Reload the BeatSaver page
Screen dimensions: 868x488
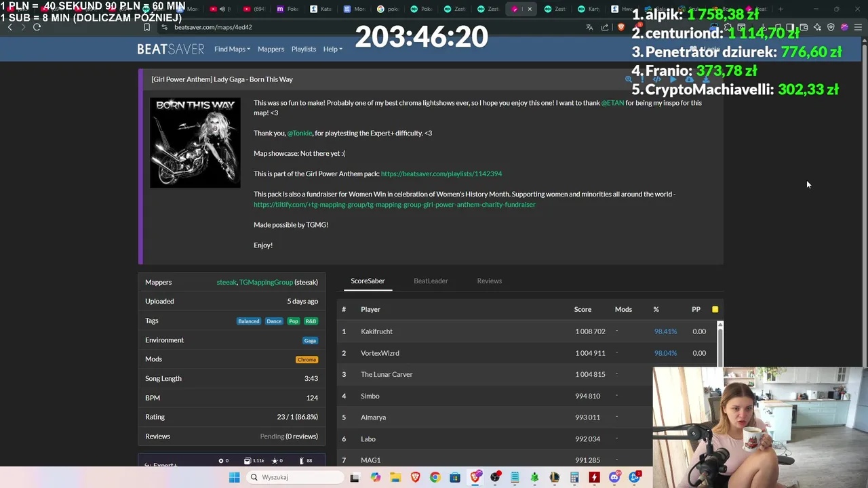click(x=37, y=27)
